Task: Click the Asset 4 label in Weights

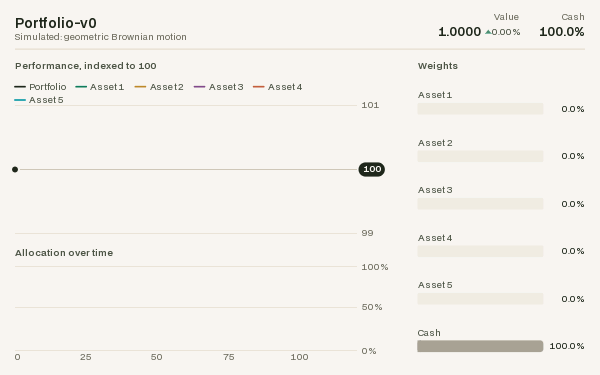Action: (x=435, y=238)
